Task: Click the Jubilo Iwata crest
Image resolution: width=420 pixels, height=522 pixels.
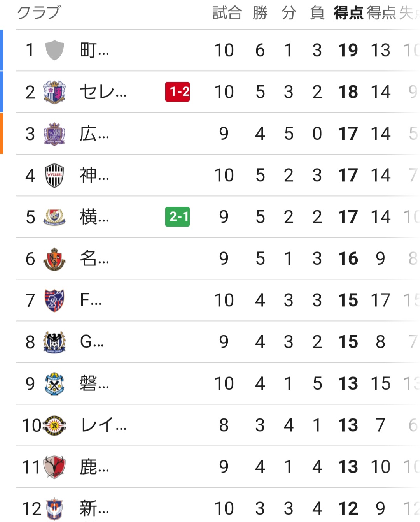Action: (x=54, y=384)
